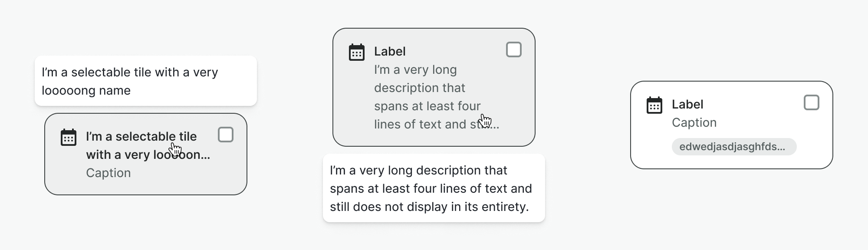Click 'Caption' text above the tag chip

click(x=694, y=122)
